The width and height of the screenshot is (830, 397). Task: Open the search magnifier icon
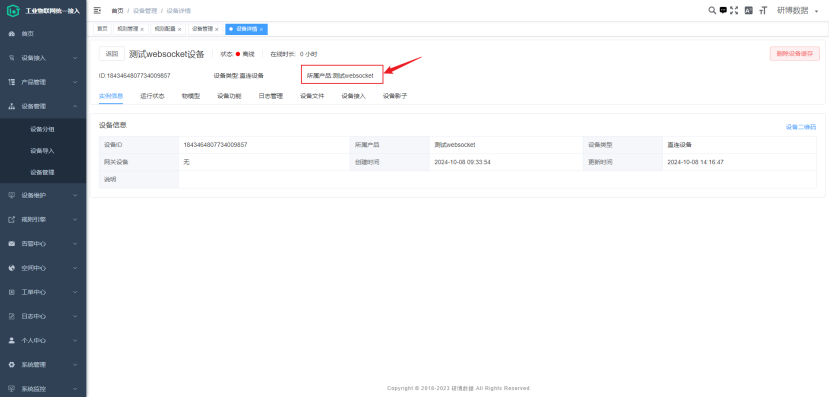click(x=712, y=10)
